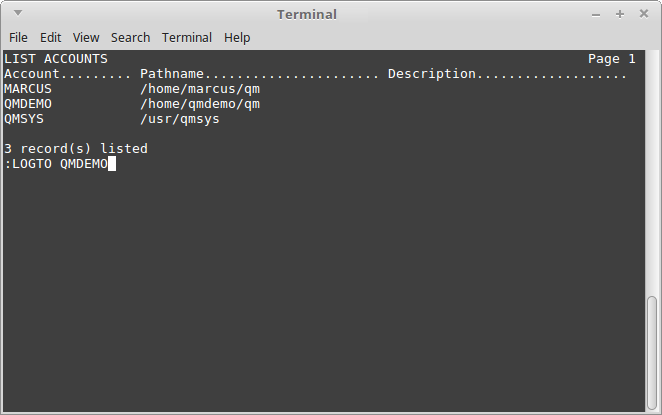The height and width of the screenshot is (415, 662).
Task: Open the Terminal menu
Action: point(187,38)
